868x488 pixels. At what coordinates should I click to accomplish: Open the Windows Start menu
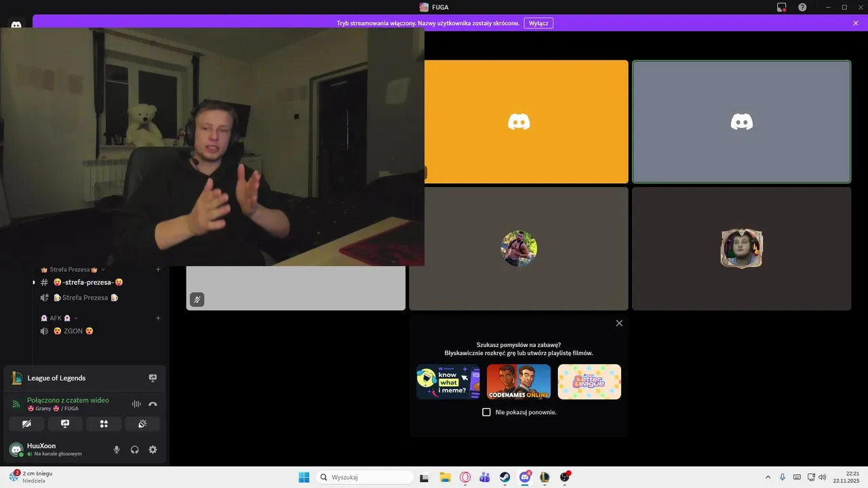pos(304,477)
